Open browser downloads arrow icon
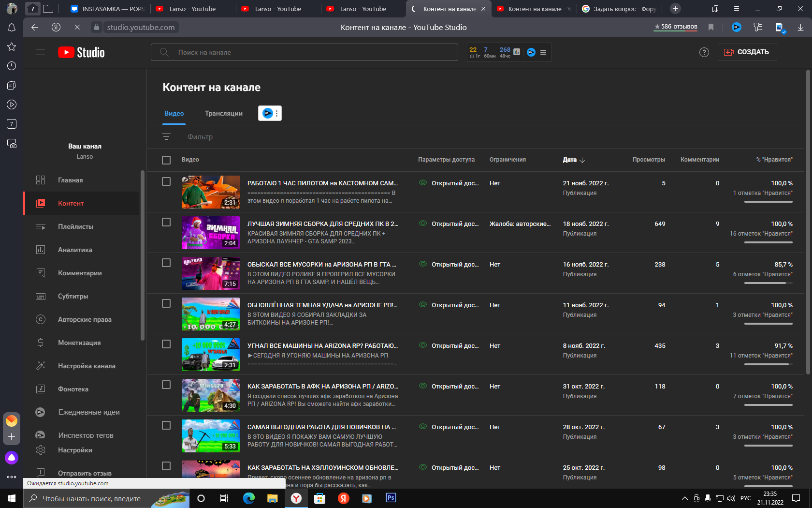The width and height of the screenshot is (812, 508). (x=800, y=27)
